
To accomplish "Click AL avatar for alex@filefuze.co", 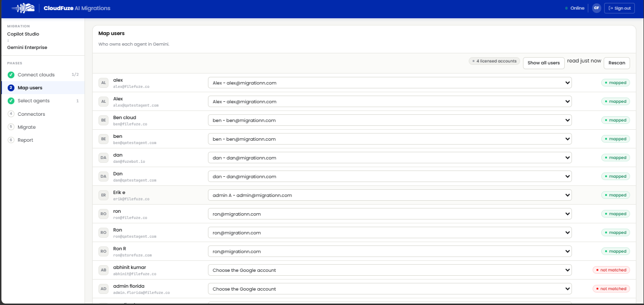I will [103, 83].
